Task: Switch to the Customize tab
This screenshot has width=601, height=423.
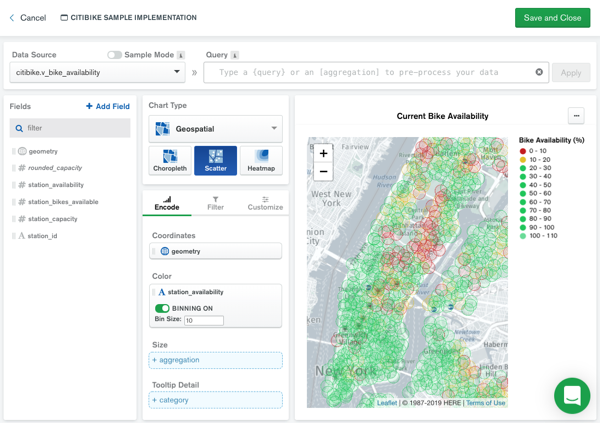Action: coord(265,203)
